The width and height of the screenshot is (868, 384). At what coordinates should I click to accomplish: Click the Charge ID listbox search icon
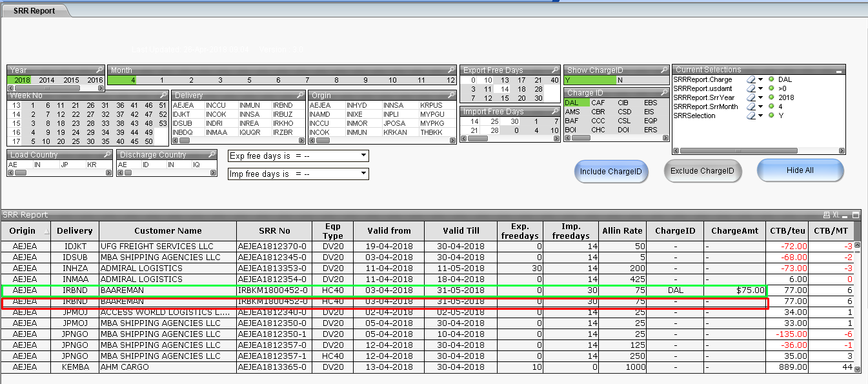[x=663, y=93]
